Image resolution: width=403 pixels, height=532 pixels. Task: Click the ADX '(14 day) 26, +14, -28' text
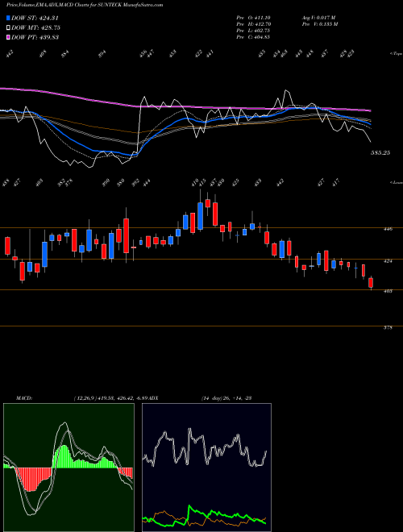226,398
